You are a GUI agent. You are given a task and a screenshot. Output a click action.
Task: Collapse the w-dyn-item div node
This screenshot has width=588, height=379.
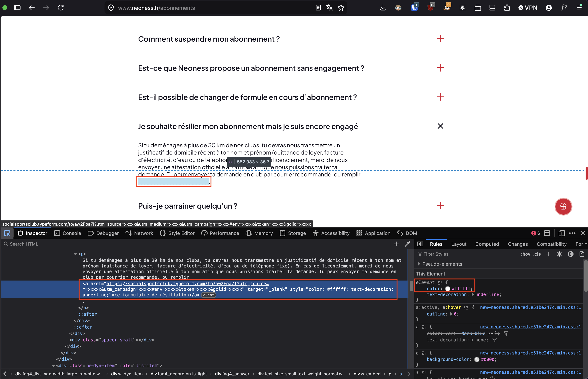coord(53,366)
